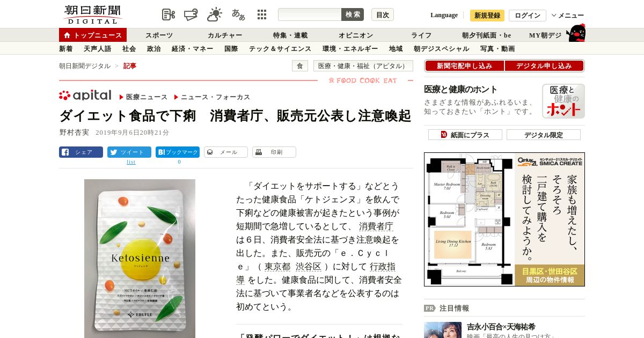Image resolution: width=644 pixels, height=338 pixels.
Task: Click the breaking news megaphone icon
Action: click(x=191, y=14)
